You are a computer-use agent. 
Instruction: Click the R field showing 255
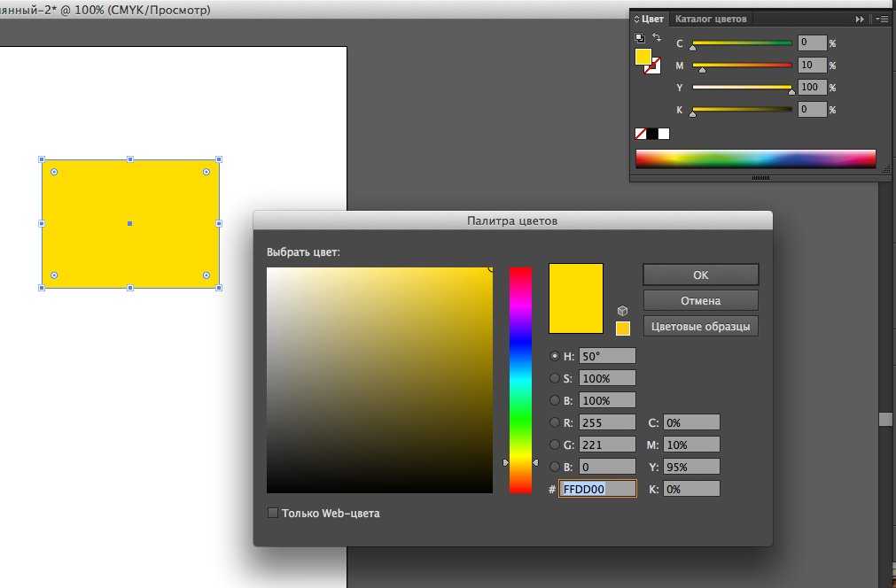(607, 422)
